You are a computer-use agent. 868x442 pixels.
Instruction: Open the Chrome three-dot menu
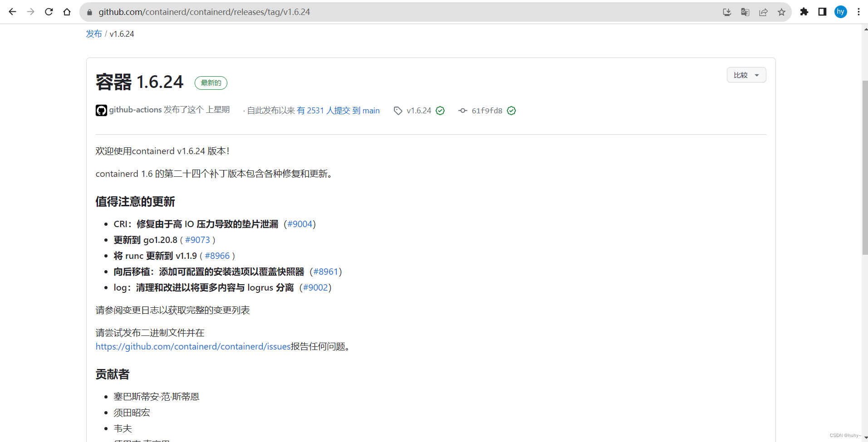pyautogui.click(x=859, y=12)
